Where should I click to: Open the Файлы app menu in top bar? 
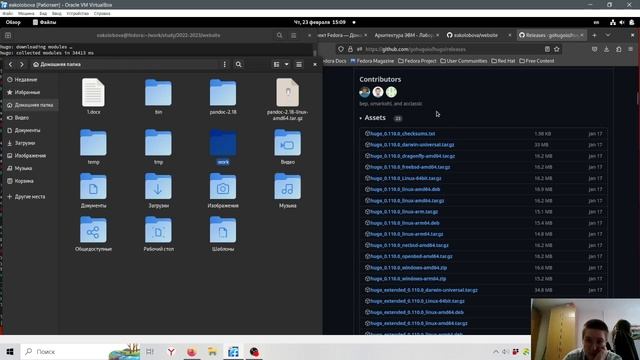click(x=44, y=22)
